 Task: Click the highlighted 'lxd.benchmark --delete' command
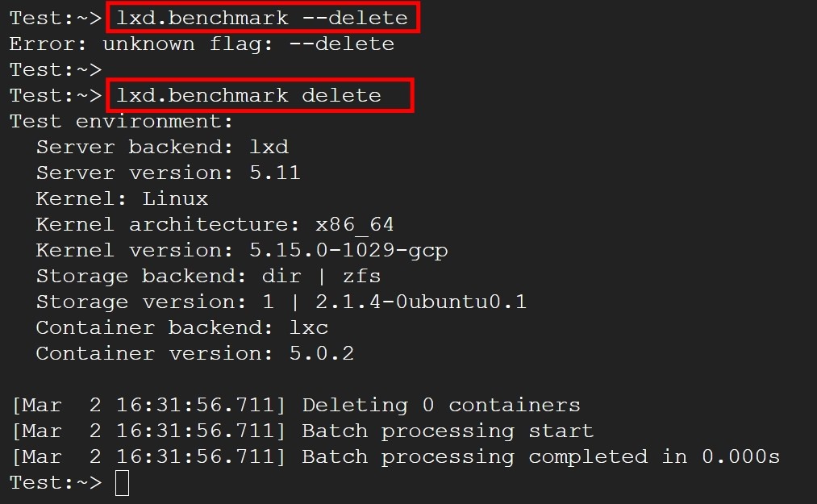click(x=263, y=18)
